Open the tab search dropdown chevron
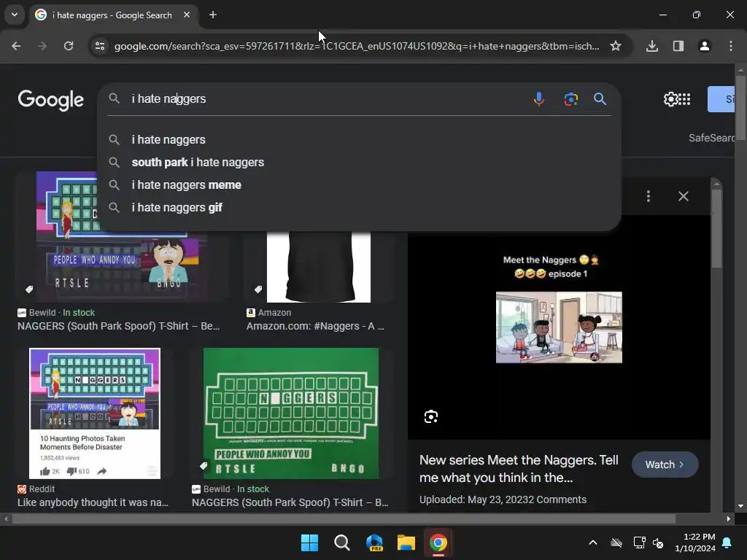 15,15
